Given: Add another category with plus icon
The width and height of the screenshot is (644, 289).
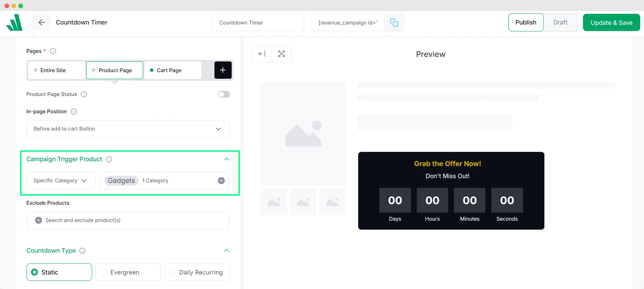Looking at the screenshot, I should [x=221, y=181].
